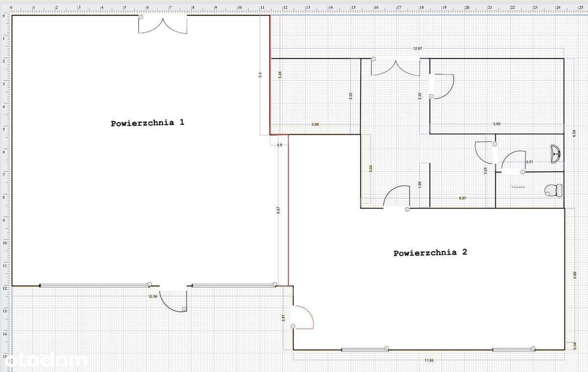Click the 3.03 dimension label
The image size is (588, 372).
click(x=371, y=169)
